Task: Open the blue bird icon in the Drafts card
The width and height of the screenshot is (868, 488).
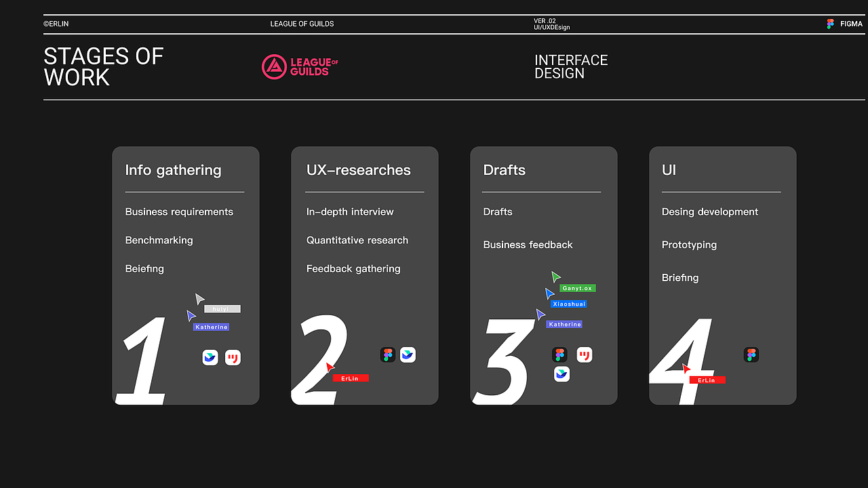Action: tap(561, 373)
